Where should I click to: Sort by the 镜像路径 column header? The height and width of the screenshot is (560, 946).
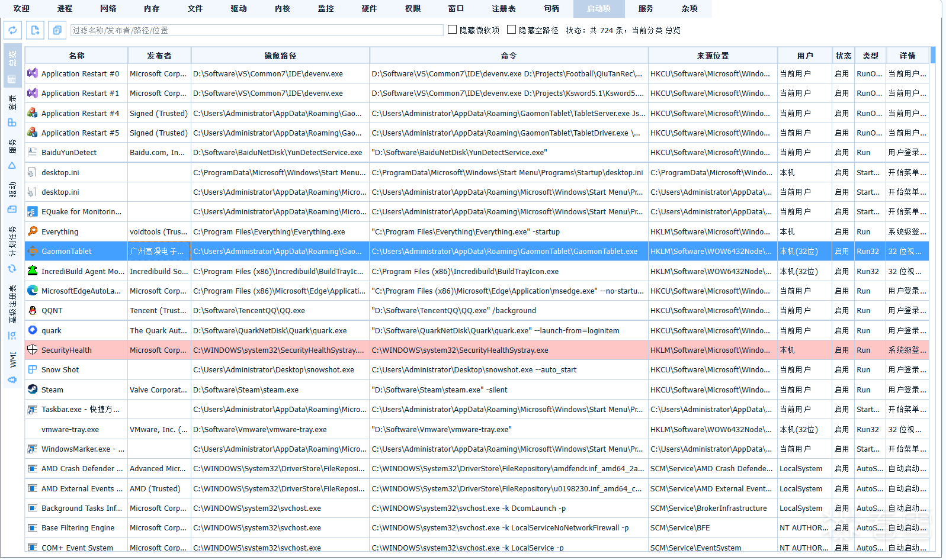click(x=280, y=56)
